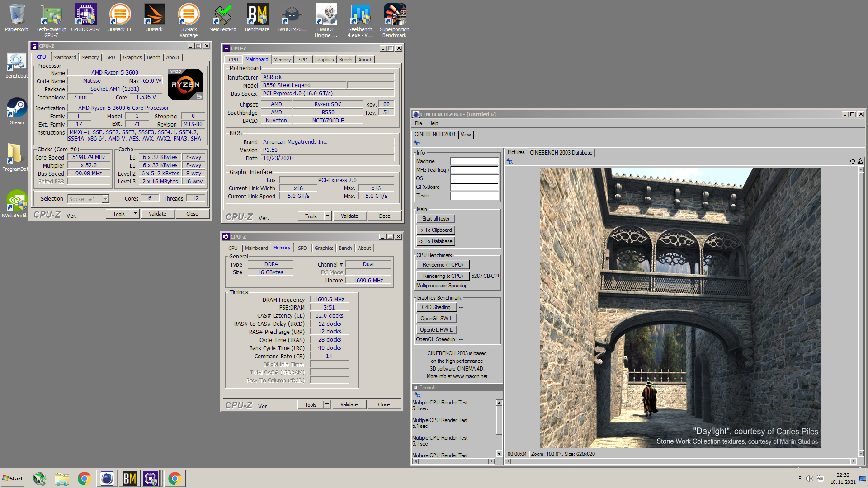Click the zoom triangle icon in the Pictures panel
This screenshot has width=868, height=488.
(x=860, y=161)
